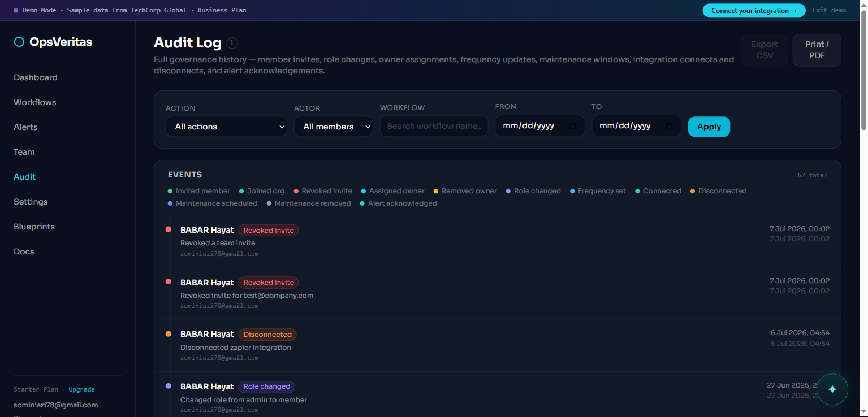
Task: Click Joined org legend item
Action: [262, 191]
